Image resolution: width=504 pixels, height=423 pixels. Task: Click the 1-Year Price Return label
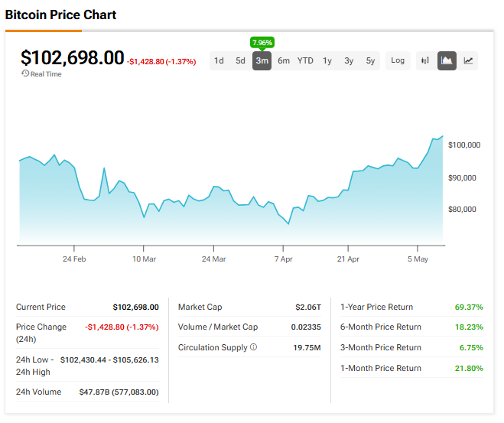click(376, 307)
